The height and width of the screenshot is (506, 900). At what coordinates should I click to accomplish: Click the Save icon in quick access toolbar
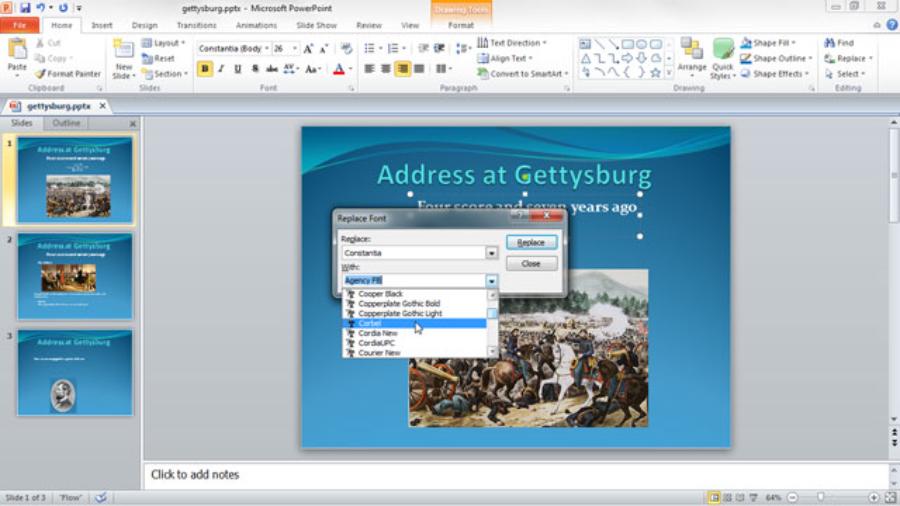(x=25, y=8)
